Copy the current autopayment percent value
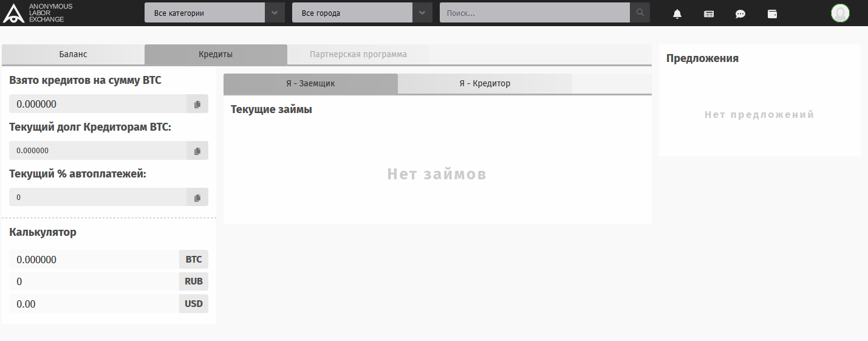Screen dimensions: 868x341 click(197, 198)
